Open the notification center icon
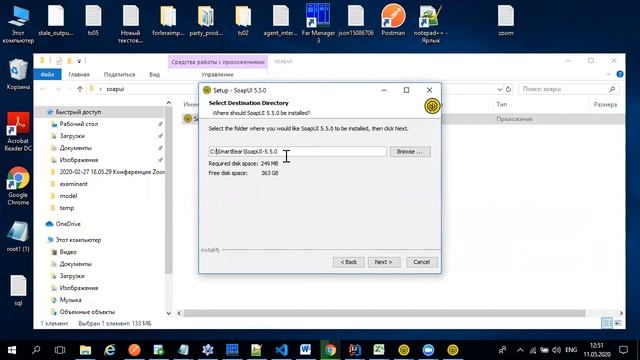640x360 pixels. [x=623, y=350]
